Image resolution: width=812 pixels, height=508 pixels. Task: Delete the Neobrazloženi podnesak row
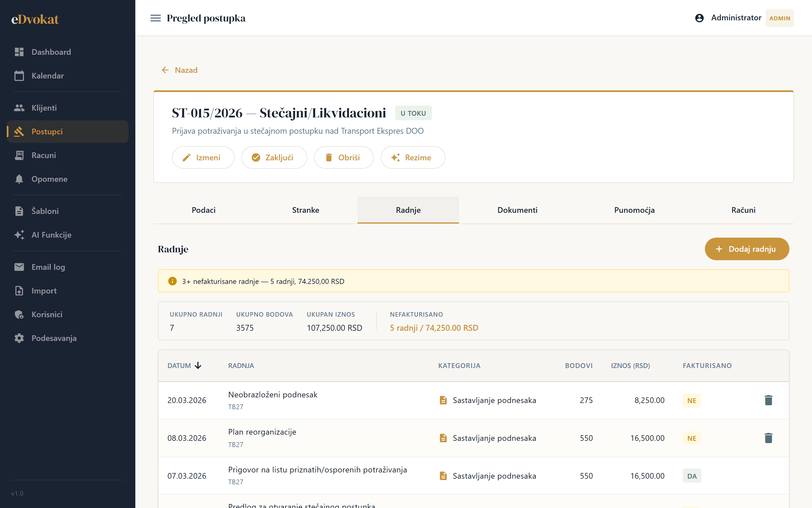(768, 400)
